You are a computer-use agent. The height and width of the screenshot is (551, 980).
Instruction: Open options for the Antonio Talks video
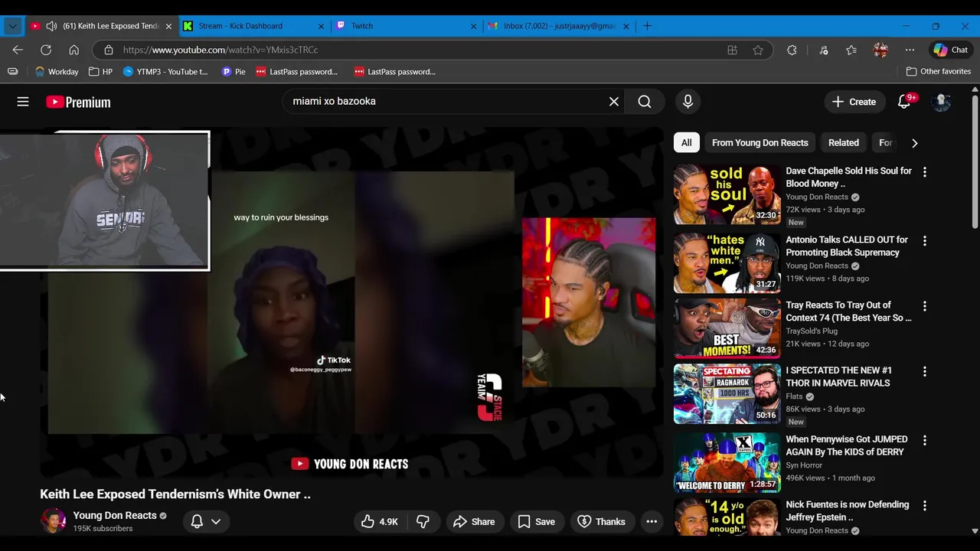pos(924,241)
